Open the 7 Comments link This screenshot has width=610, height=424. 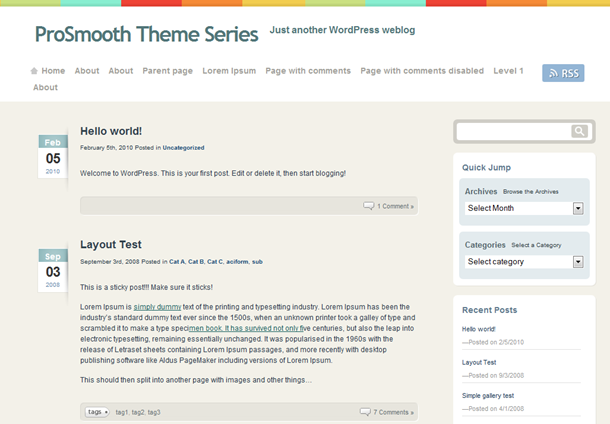point(393,412)
